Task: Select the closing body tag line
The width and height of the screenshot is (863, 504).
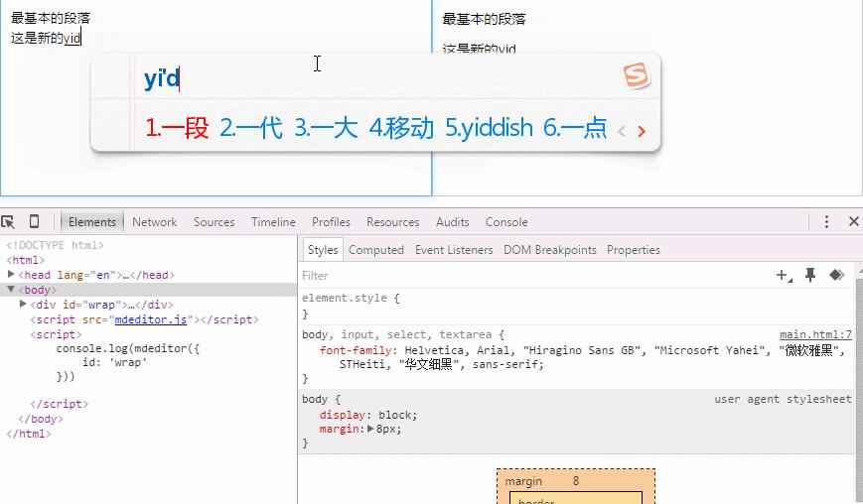Action: pyautogui.click(x=41, y=419)
